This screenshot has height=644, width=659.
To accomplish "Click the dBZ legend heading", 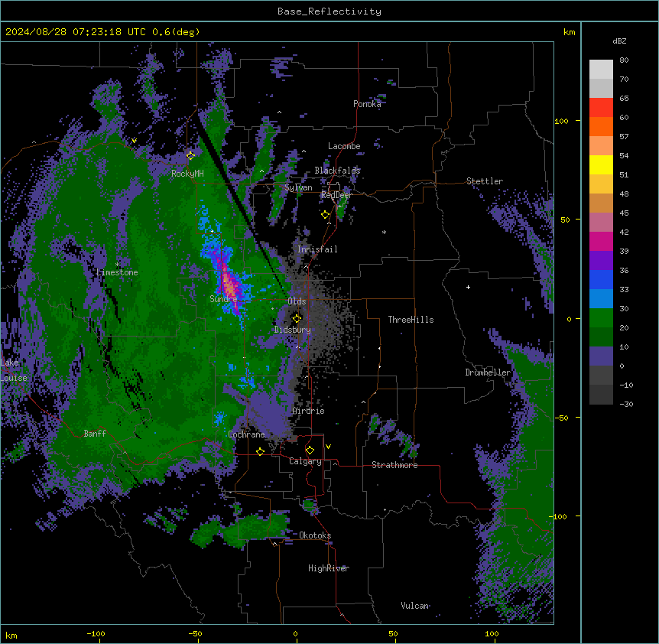I will point(619,41).
